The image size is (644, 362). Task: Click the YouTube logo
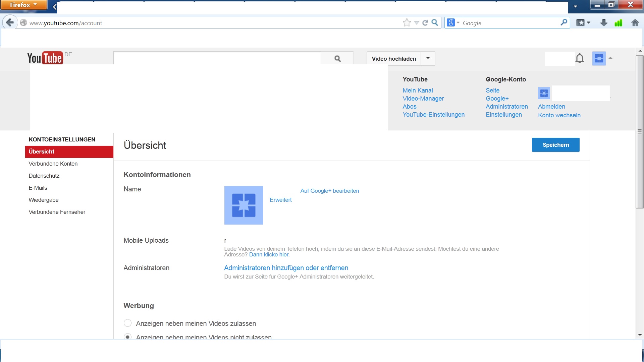tap(45, 58)
